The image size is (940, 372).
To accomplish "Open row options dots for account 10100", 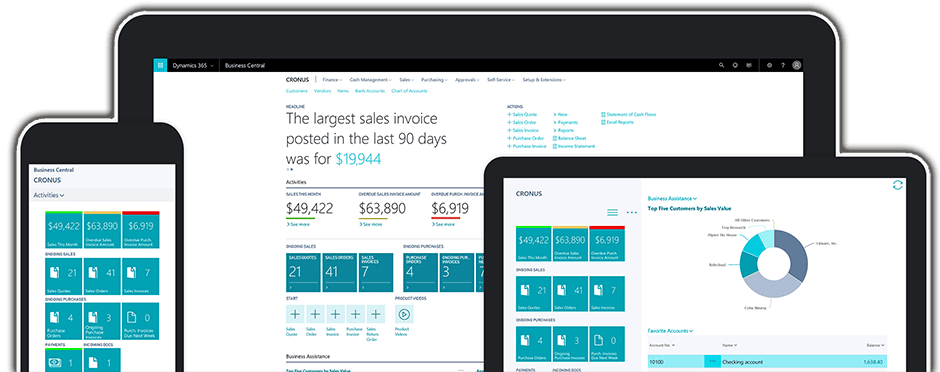I will click(712, 362).
